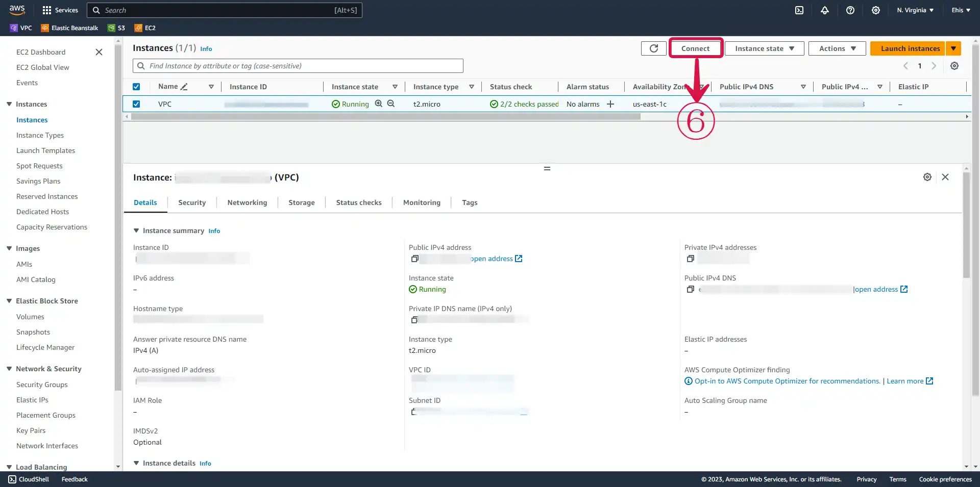The image size is (980, 487).
Task: Open Learn more Compute Optimizer link
Action: 910,381
